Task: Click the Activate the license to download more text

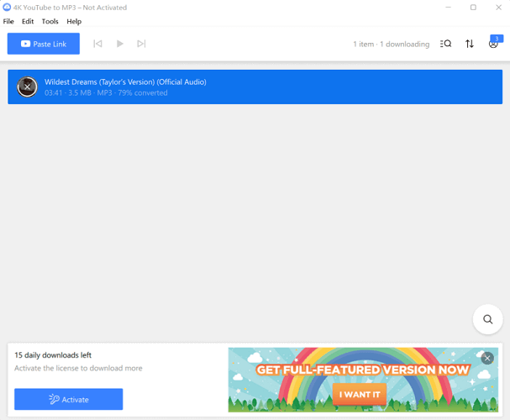Action: tap(78, 368)
